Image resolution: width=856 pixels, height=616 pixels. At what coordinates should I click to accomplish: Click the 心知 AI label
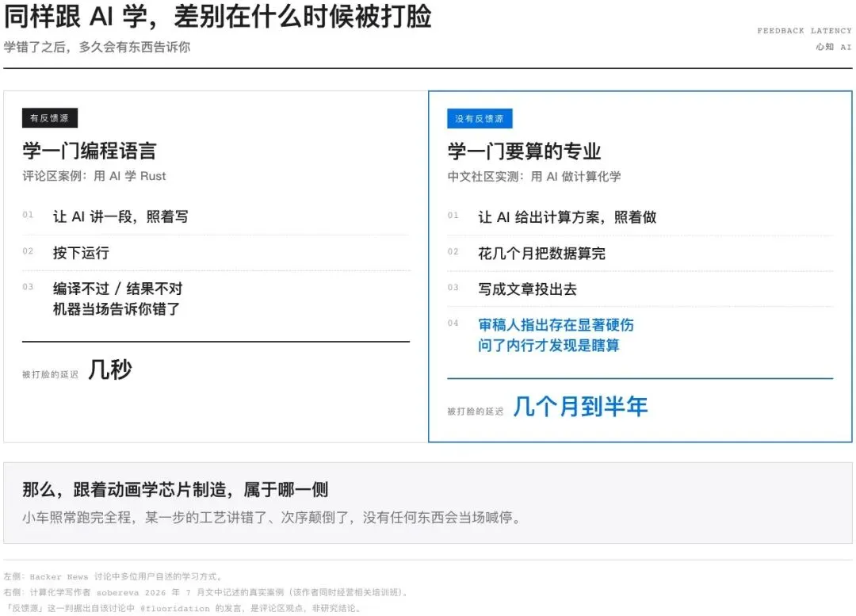[834, 47]
